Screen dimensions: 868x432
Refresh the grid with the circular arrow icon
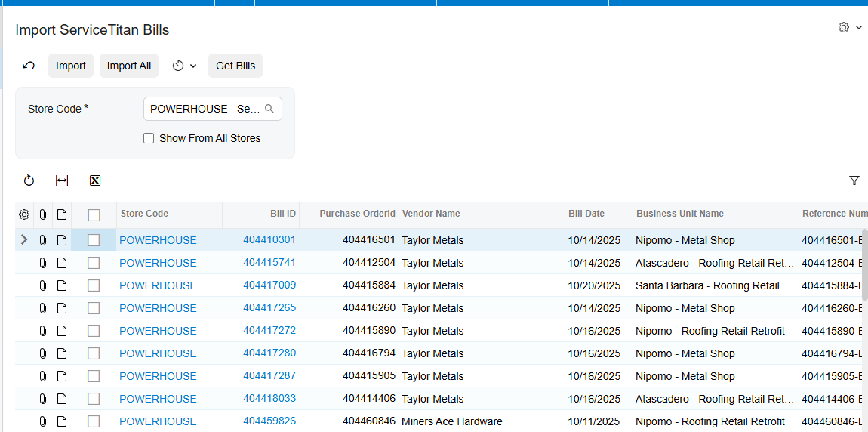tap(29, 181)
